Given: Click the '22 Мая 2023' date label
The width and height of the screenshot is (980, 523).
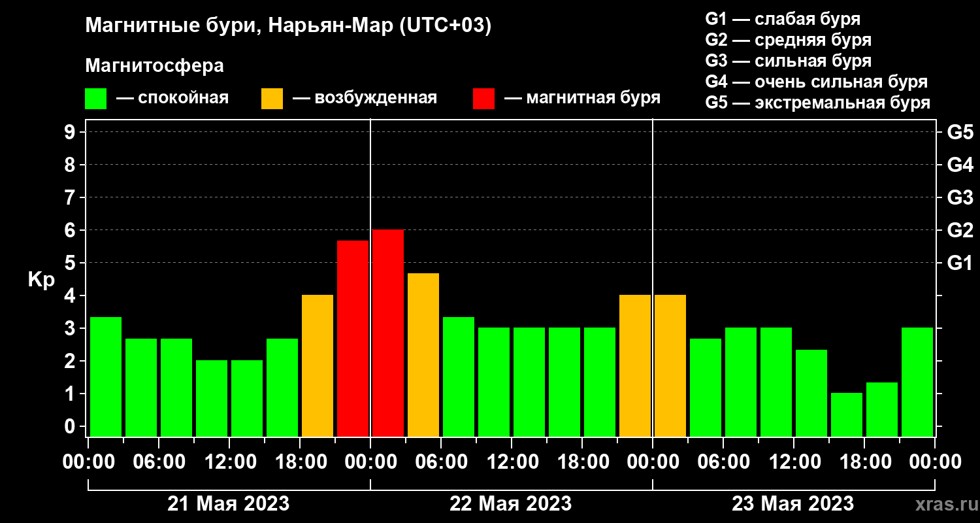Looking at the screenshot, I should [510, 503].
